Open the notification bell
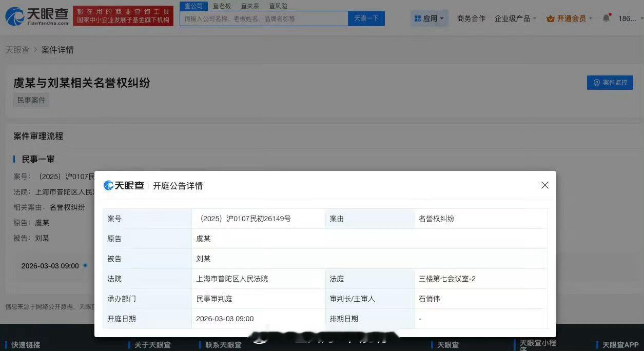This screenshot has height=351, width=644. pos(607,17)
